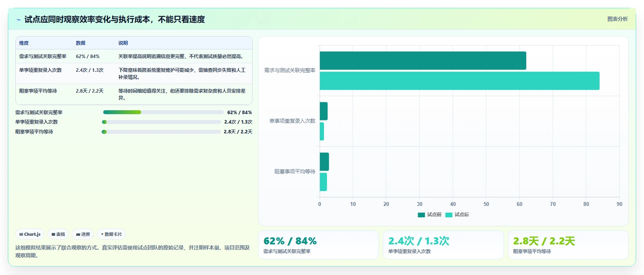Image resolution: width=644 pixels, height=275 pixels.
Task: Click the explanation starting 关联率提高说明
Action: [x=182, y=56]
